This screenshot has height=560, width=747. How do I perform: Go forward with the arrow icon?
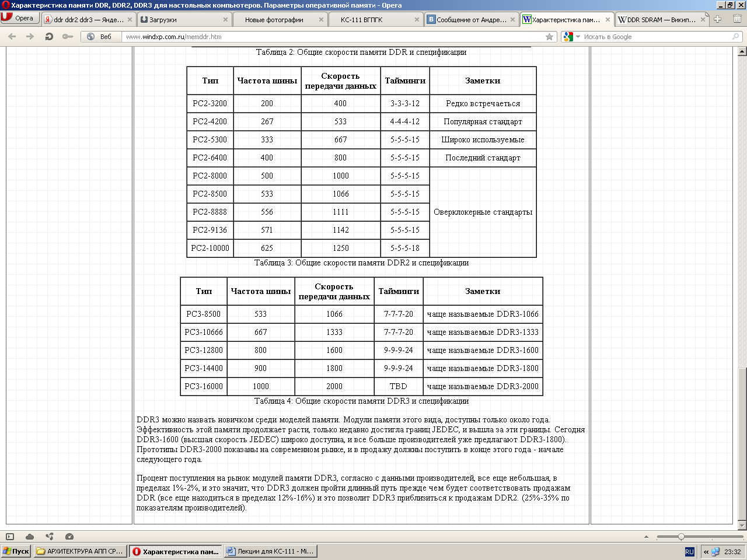[30, 36]
